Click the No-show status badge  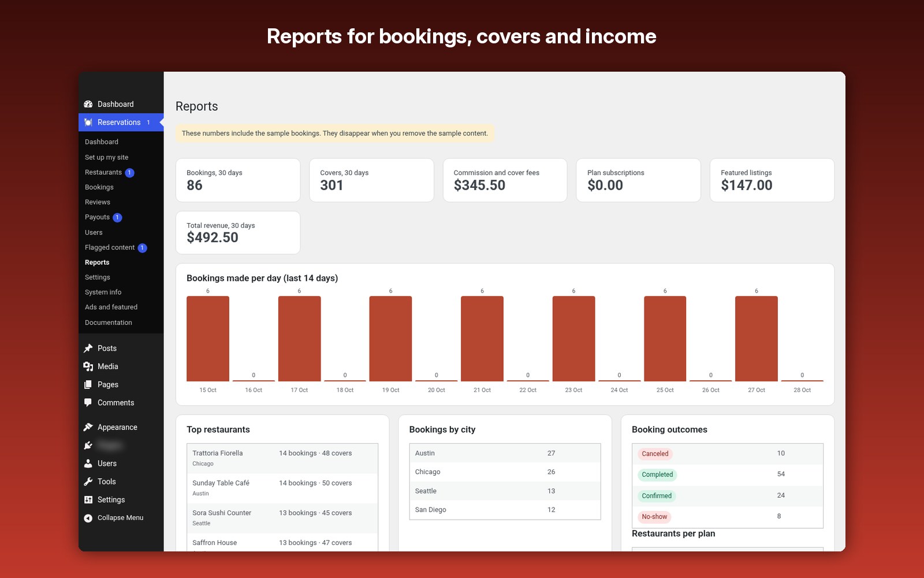coord(654,517)
